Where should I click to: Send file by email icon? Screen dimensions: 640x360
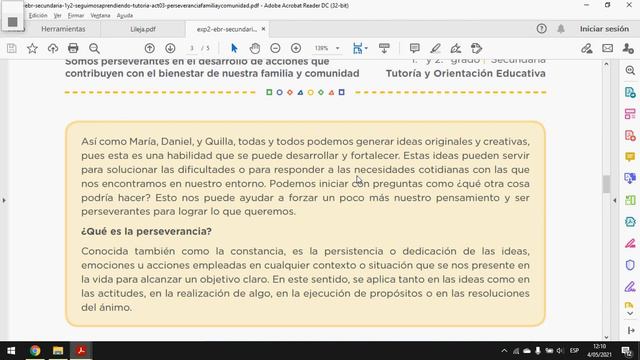(x=608, y=49)
